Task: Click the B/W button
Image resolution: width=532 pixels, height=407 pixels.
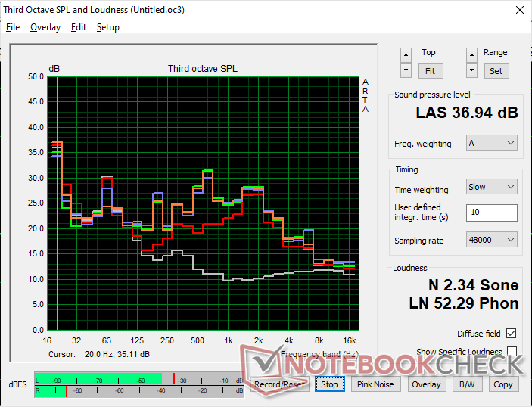Action: point(467,384)
